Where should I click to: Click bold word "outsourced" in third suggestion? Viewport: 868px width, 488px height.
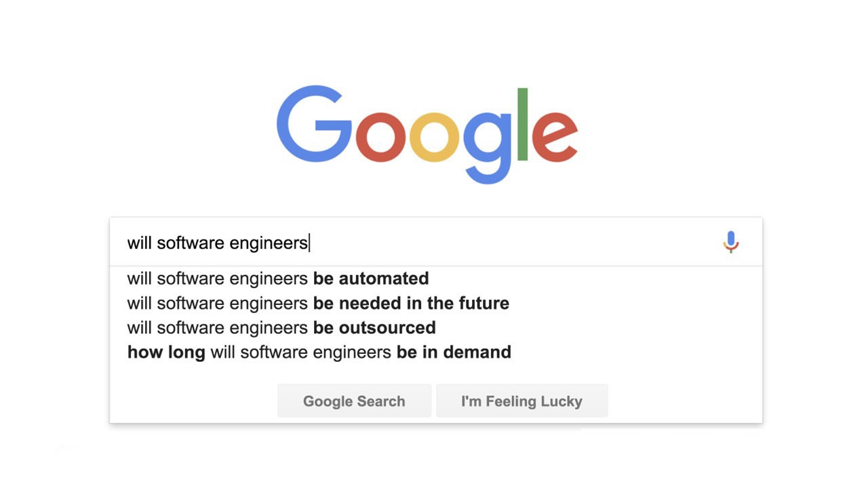[387, 327]
